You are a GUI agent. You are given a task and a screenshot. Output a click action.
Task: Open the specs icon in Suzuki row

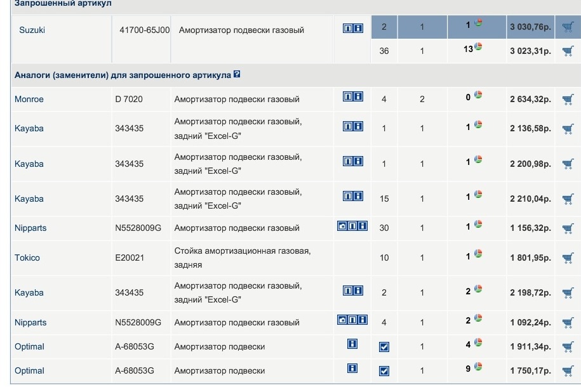[x=348, y=29]
